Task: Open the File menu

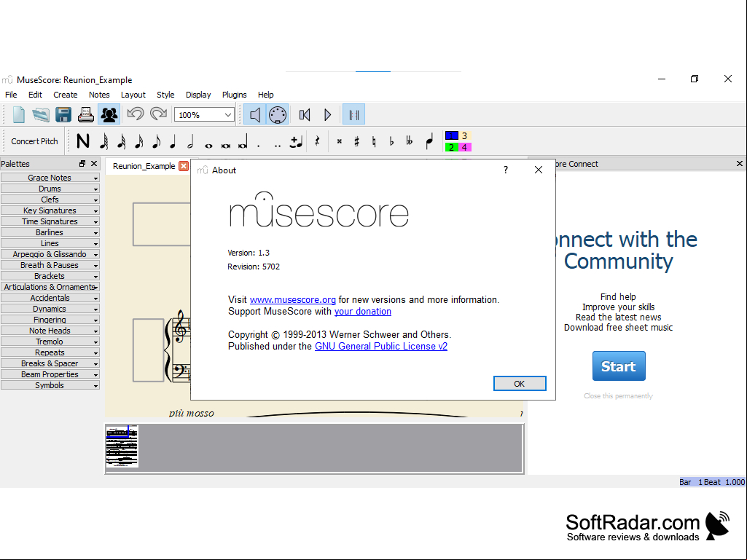Action: [11, 95]
